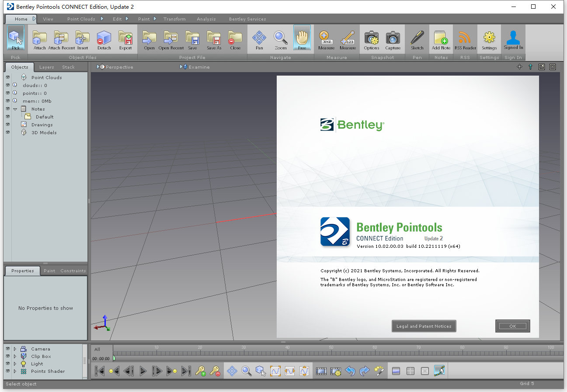Expand the Light animation row
This screenshot has width=567, height=392.
click(x=15, y=364)
